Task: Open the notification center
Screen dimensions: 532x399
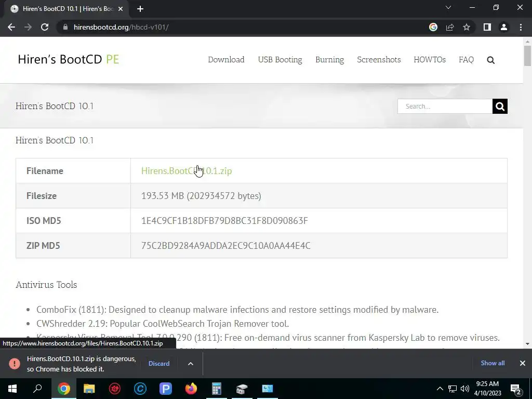Action: 516,389
